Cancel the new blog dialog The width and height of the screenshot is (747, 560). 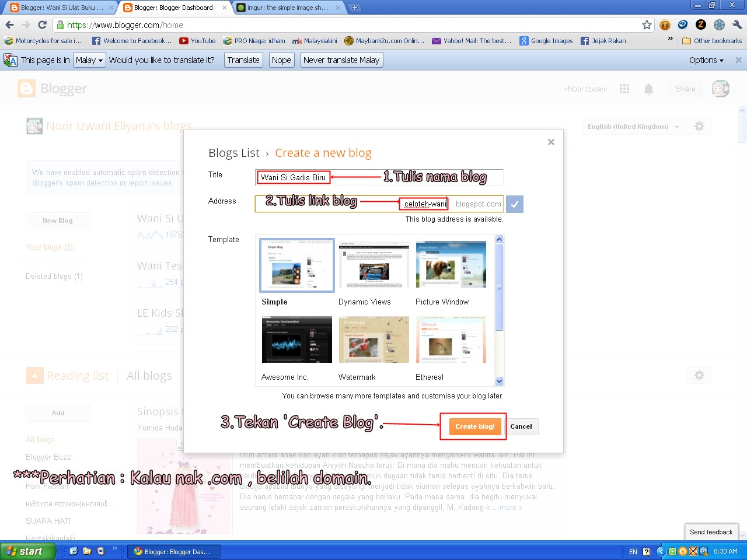pyautogui.click(x=521, y=426)
